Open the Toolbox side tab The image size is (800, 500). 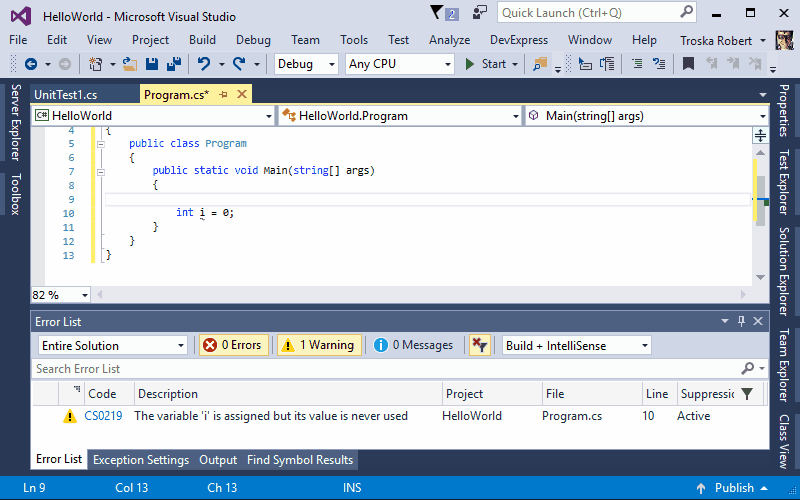[16, 194]
